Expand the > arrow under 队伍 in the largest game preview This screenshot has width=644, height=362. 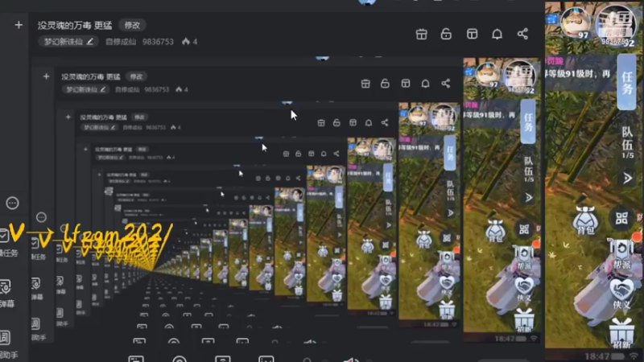pyautogui.click(x=627, y=178)
